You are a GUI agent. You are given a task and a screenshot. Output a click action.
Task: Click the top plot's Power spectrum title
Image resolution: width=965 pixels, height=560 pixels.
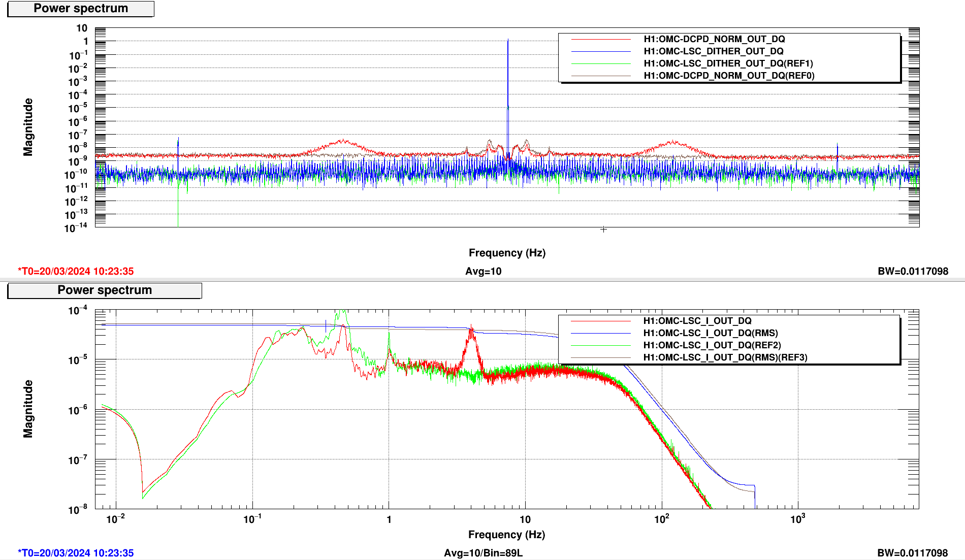click(x=81, y=9)
